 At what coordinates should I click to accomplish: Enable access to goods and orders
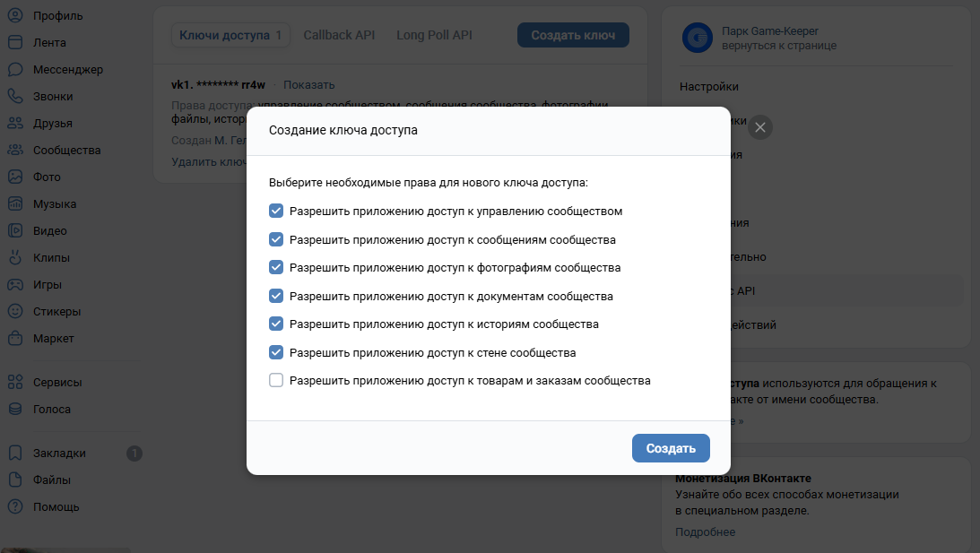click(x=276, y=380)
